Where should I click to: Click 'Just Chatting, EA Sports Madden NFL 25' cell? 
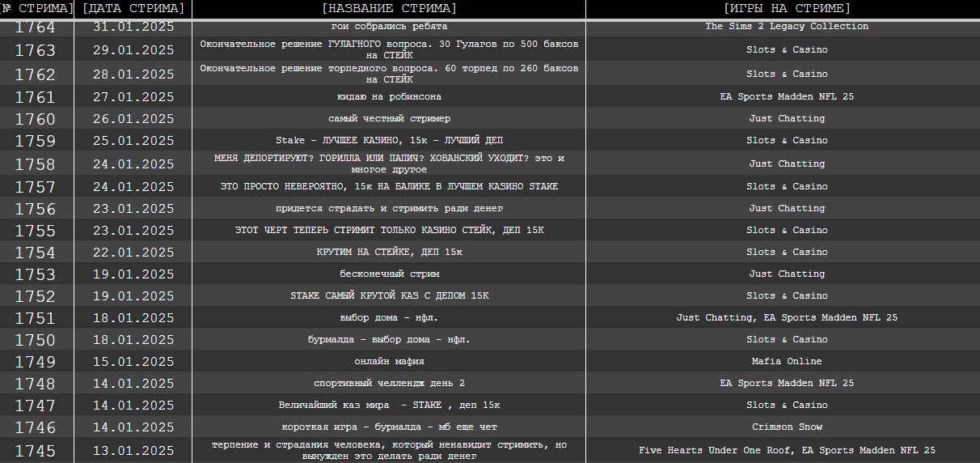point(787,318)
